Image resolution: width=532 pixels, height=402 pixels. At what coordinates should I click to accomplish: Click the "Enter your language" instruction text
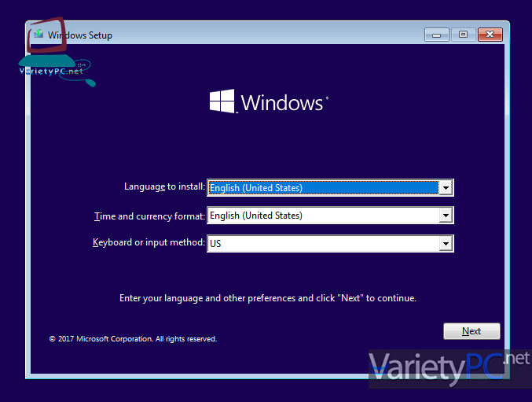[267, 298]
